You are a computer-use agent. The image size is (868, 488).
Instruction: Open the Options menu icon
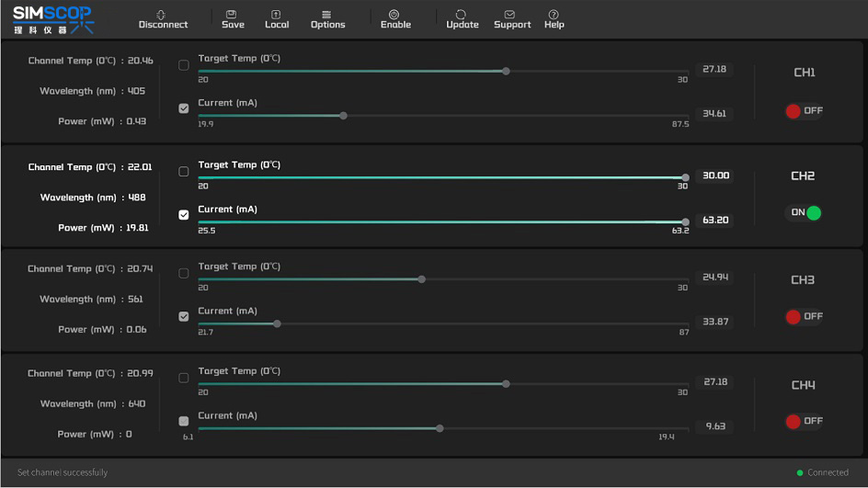click(327, 15)
